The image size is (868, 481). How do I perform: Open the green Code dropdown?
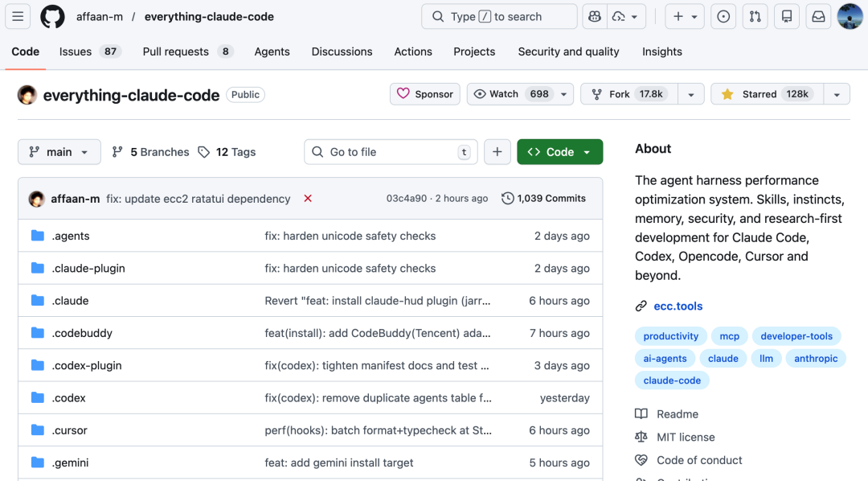tap(559, 151)
